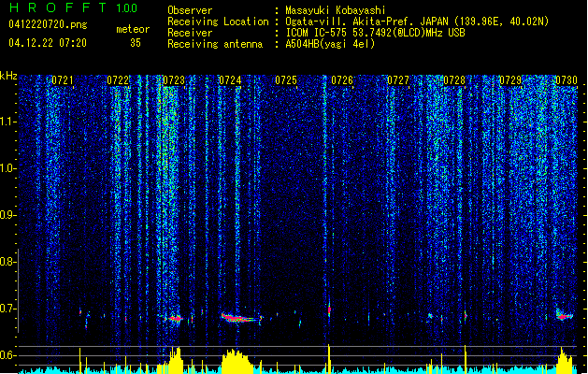Image resolution: width=588 pixels, height=374 pixels.
Task: Click the 0729 time marker
Action: tap(510, 80)
